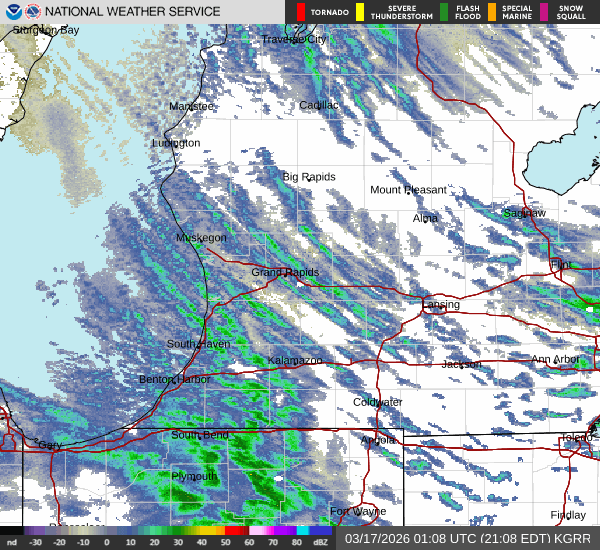Select the red Tornado warning legend marker

coord(300,12)
